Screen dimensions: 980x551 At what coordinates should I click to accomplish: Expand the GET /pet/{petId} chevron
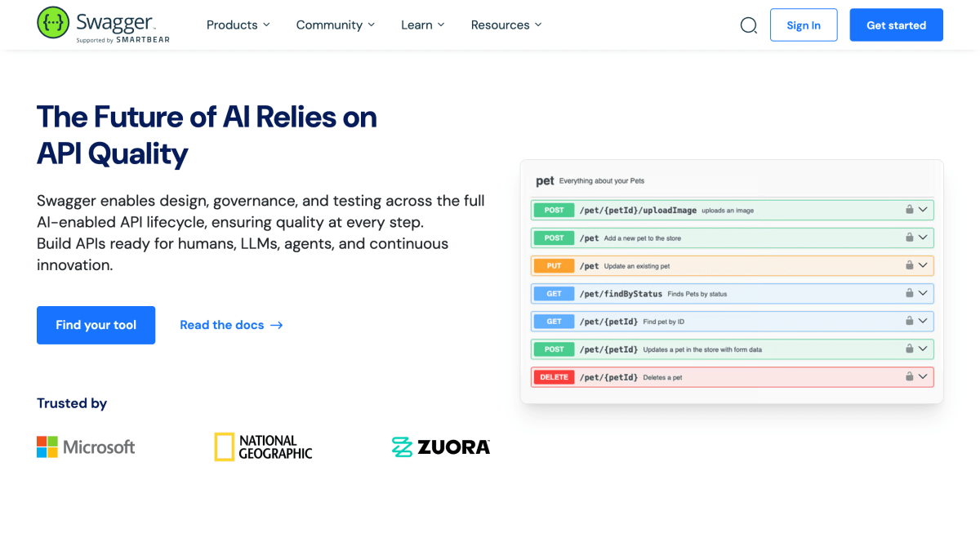pos(923,321)
